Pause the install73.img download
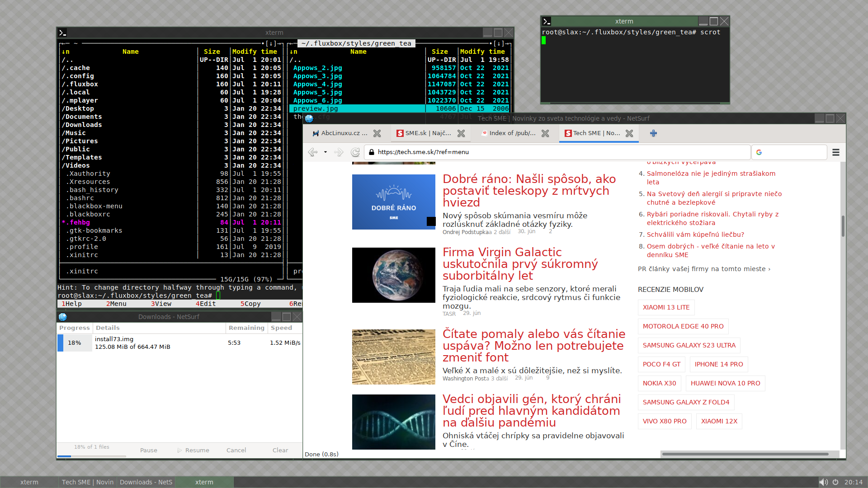This screenshot has width=868, height=488. (148, 450)
